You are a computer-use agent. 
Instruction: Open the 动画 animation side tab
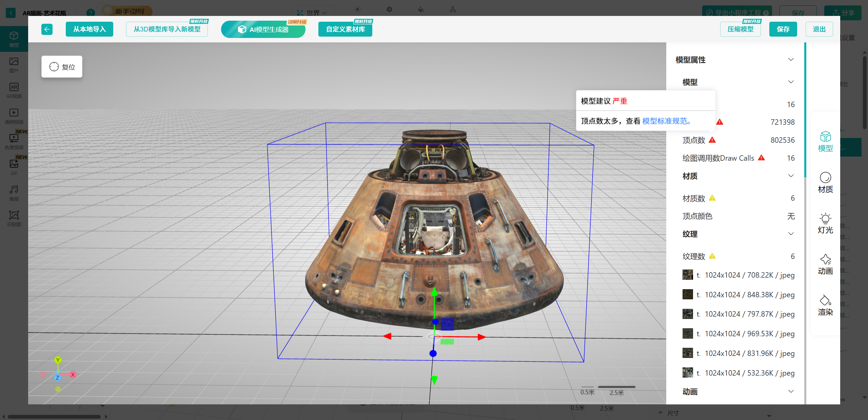825,264
